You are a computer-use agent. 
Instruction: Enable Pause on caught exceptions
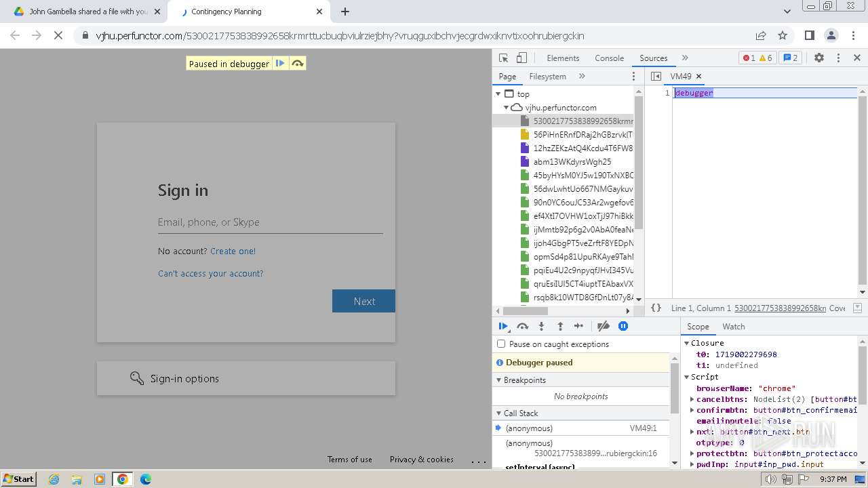click(x=501, y=344)
